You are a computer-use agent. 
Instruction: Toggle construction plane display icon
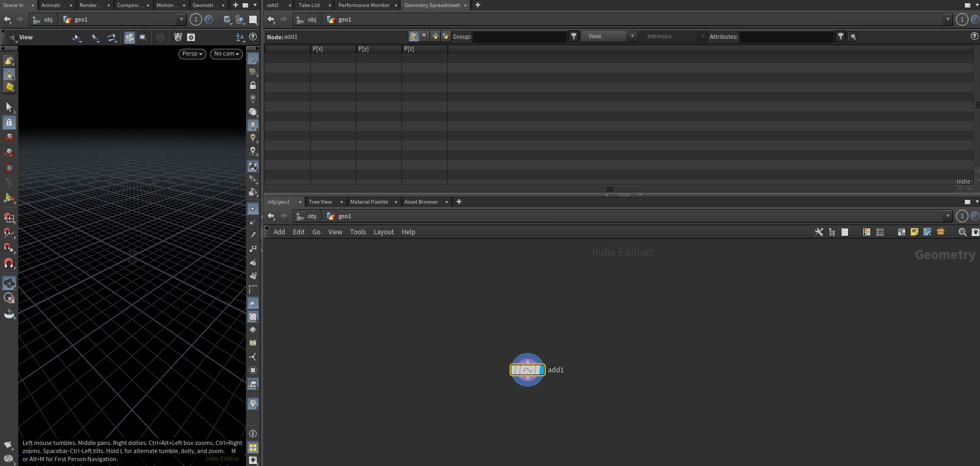coord(253,72)
